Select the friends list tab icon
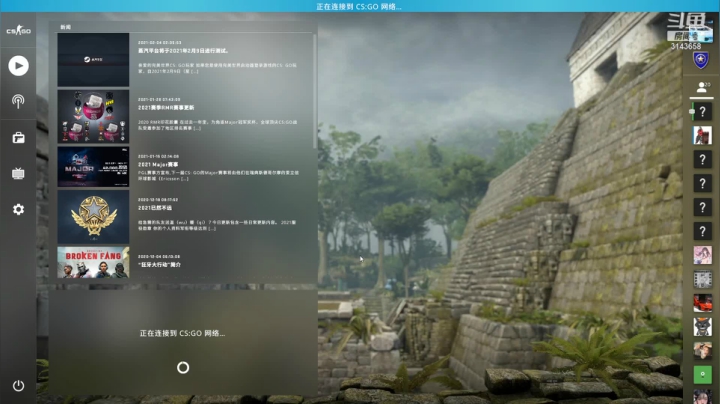 [x=702, y=87]
